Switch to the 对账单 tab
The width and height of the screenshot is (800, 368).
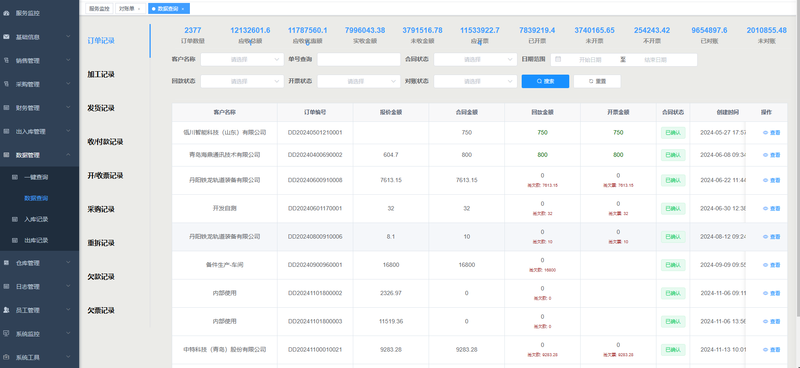tap(130, 9)
